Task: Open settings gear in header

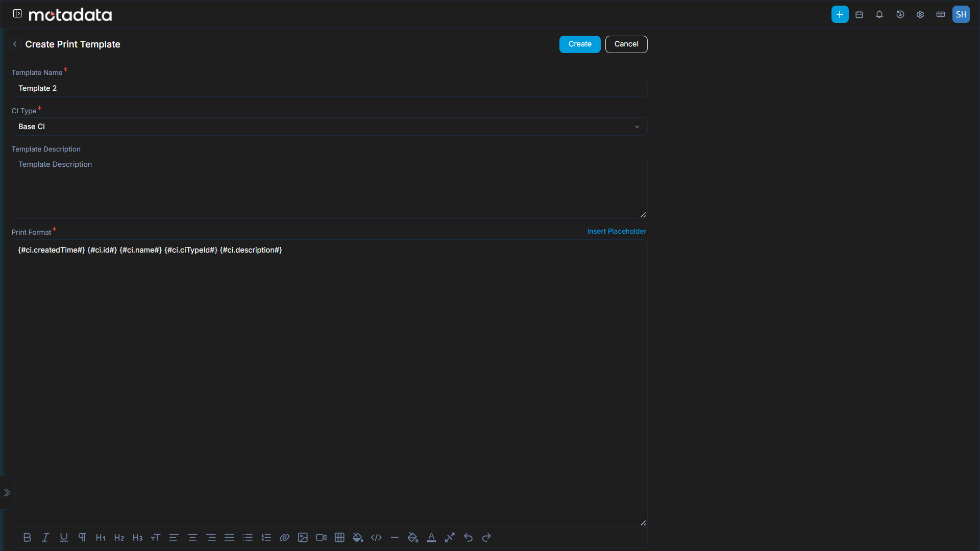Action: pos(920,14)
